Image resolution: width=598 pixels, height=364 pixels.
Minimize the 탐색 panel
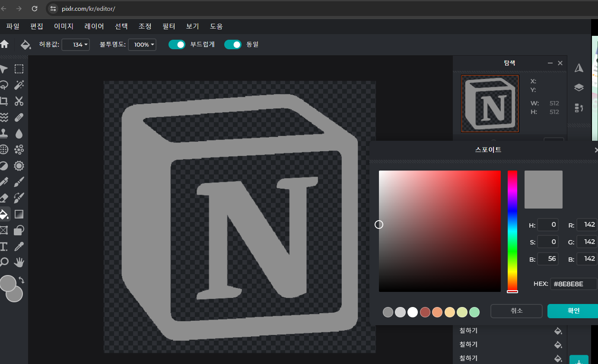click(x=550, y=63)
